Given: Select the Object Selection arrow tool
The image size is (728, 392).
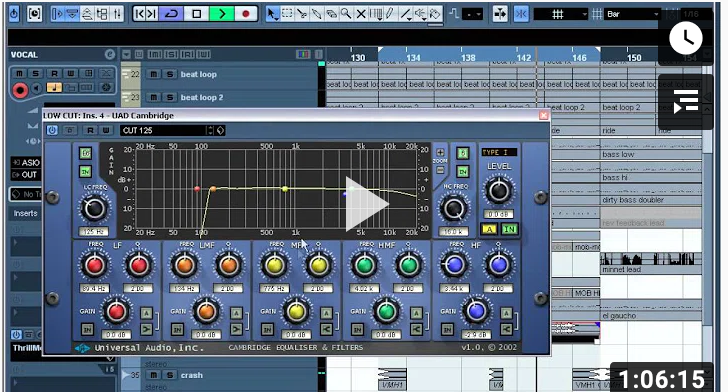Looking at the screenshot, I should coord(273,14).
